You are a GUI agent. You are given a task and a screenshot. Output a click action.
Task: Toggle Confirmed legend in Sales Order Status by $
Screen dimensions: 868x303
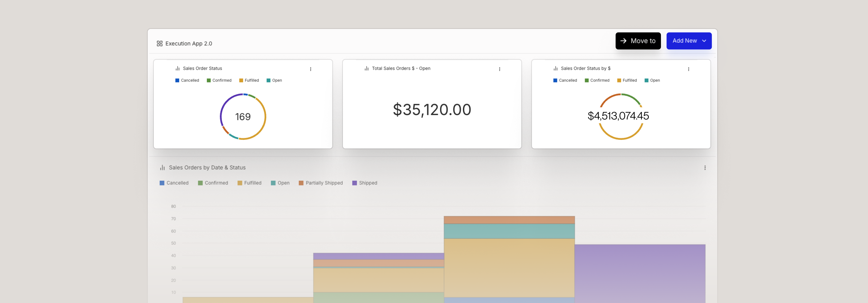597,80
